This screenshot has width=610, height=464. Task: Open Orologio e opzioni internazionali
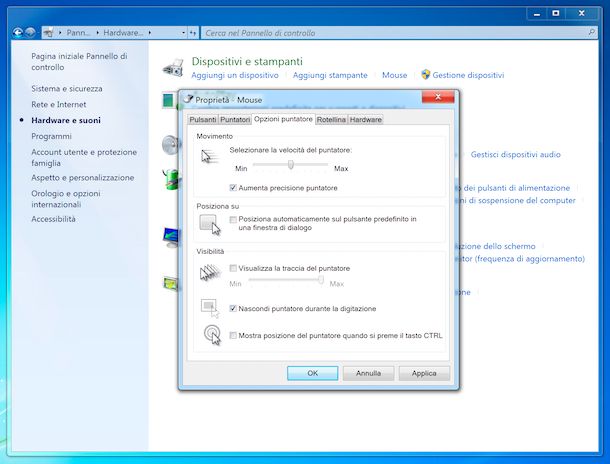tap(66, 199)
